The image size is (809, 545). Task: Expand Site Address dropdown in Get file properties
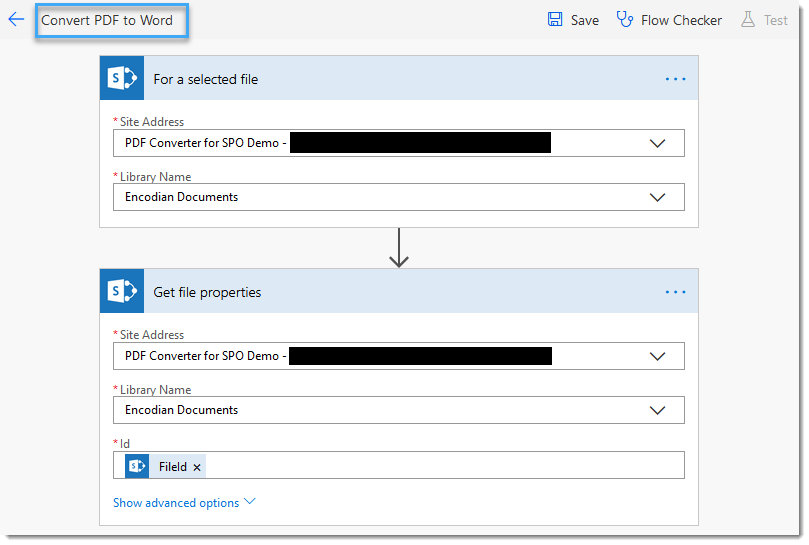point(657,356)
